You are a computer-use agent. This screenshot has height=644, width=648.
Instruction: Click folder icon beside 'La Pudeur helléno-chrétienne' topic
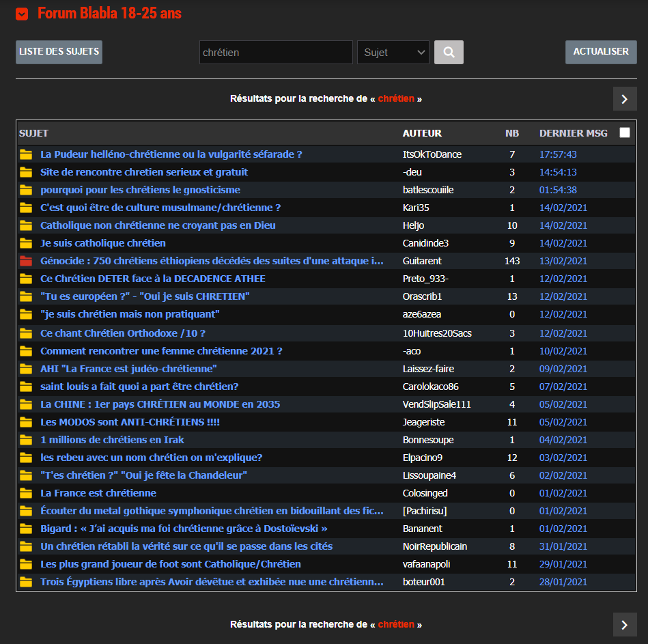[x=26, y=154]
